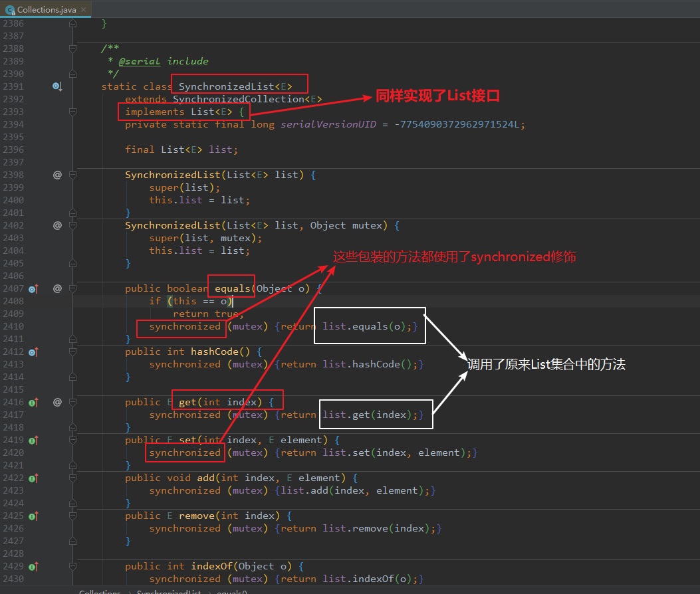Screen dimensions: 700x594
Task: Collapse the add method on line 2422
Action: click(72, 478)
